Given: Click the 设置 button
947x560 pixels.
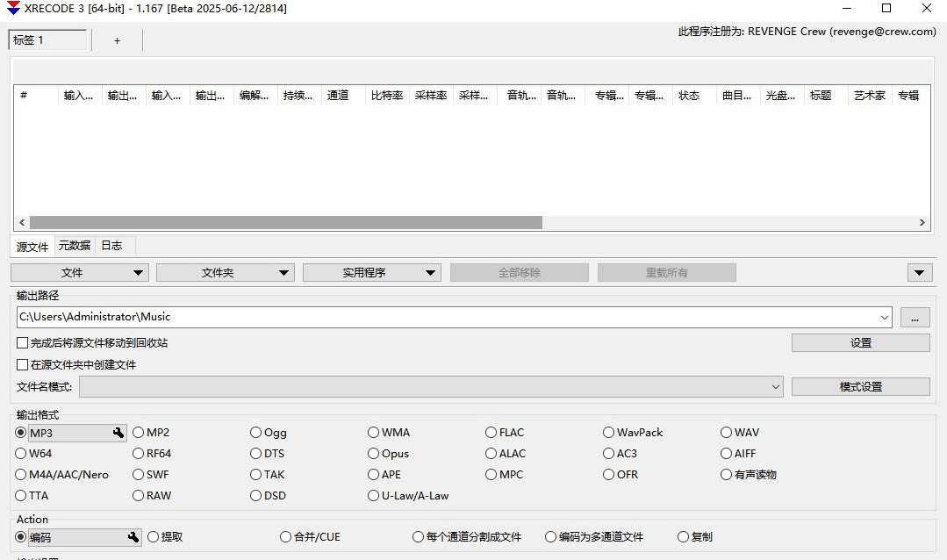Looking at the screenshot, I should point(860,343).
